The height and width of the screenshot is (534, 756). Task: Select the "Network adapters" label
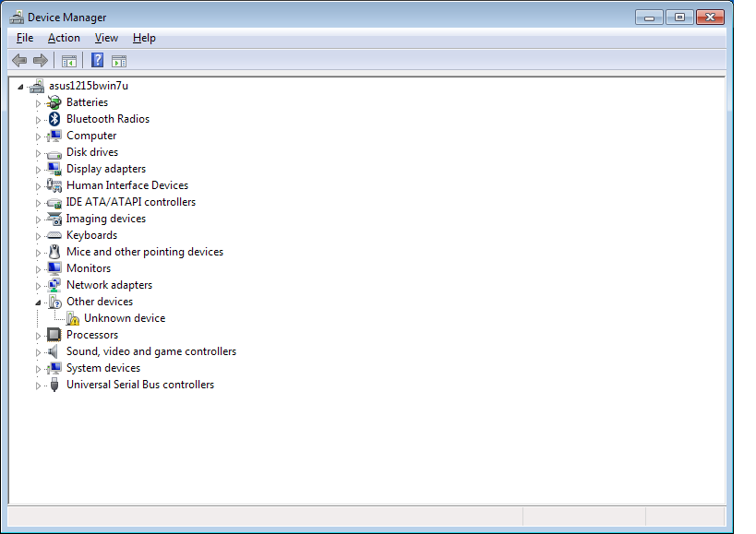coord(109,285)
